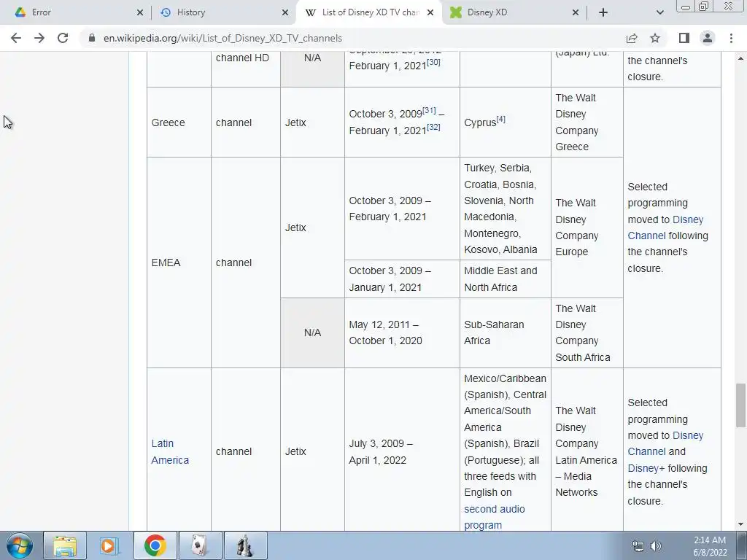Click 'The Walt Disney Company South Africa' cell
The width and height of the screenshot is (747, 560).
587,332
